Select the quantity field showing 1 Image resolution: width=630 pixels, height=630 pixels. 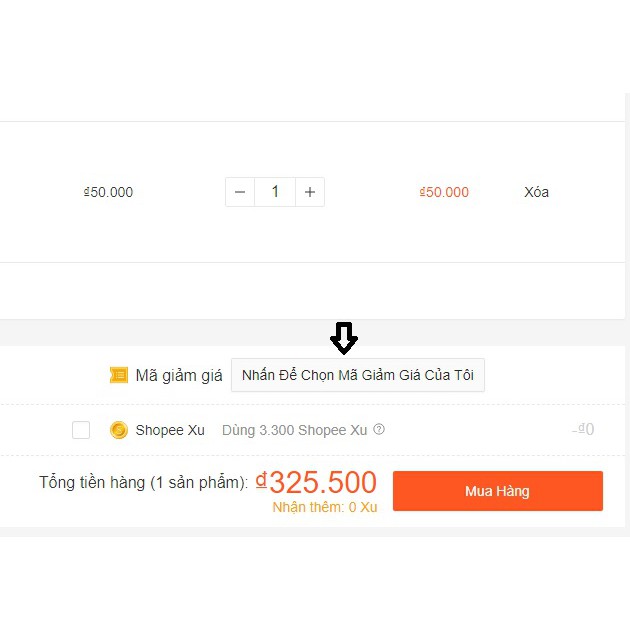click(275, 192)
